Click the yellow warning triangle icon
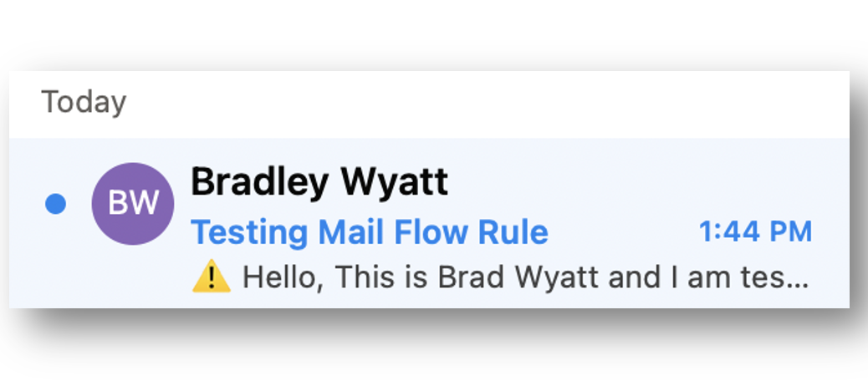 (x=211, y=276)
